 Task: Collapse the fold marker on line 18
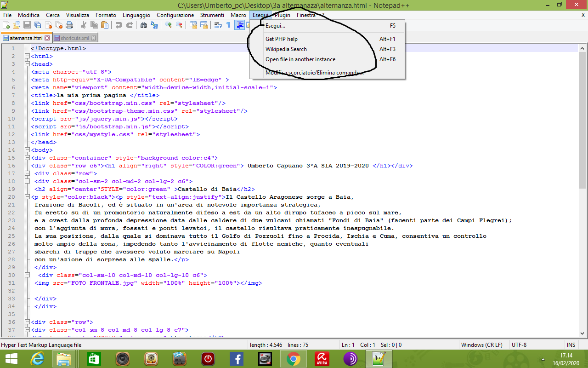(x=27, y=181)
